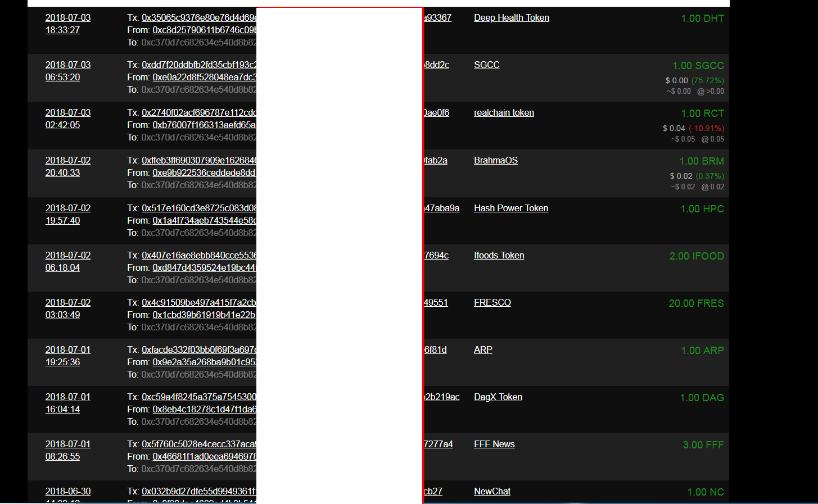Open the From address starting 0x46681f1a
818x504 pixels.
click(x=205, y=457)
